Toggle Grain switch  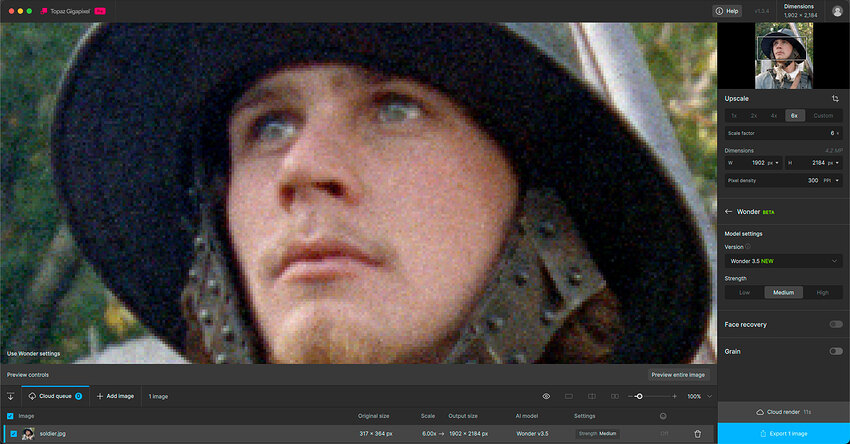(836, 351)
